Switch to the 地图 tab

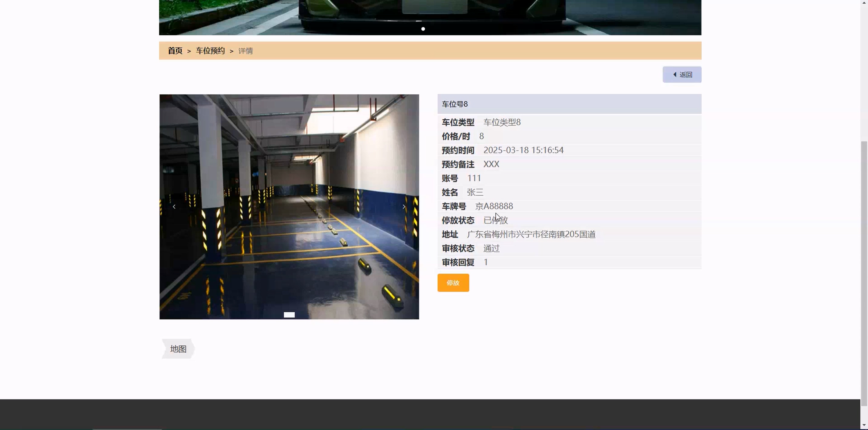pos(178,349)
